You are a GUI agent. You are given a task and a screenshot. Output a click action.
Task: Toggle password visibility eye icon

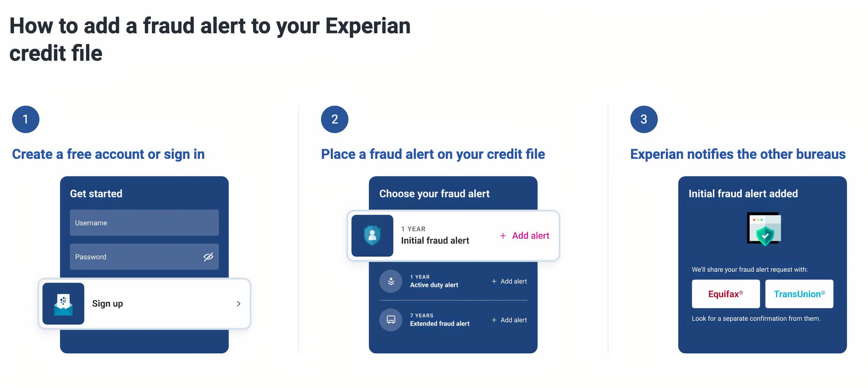208,257
